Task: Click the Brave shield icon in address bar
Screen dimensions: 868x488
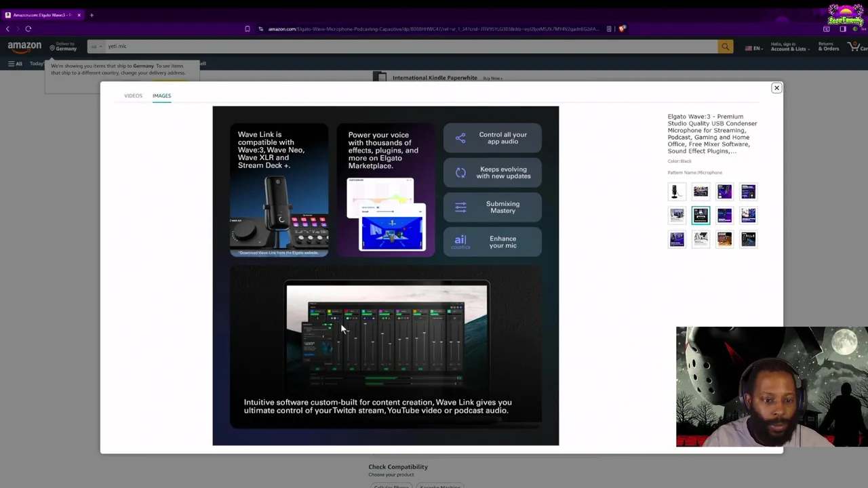Action: 622,29
